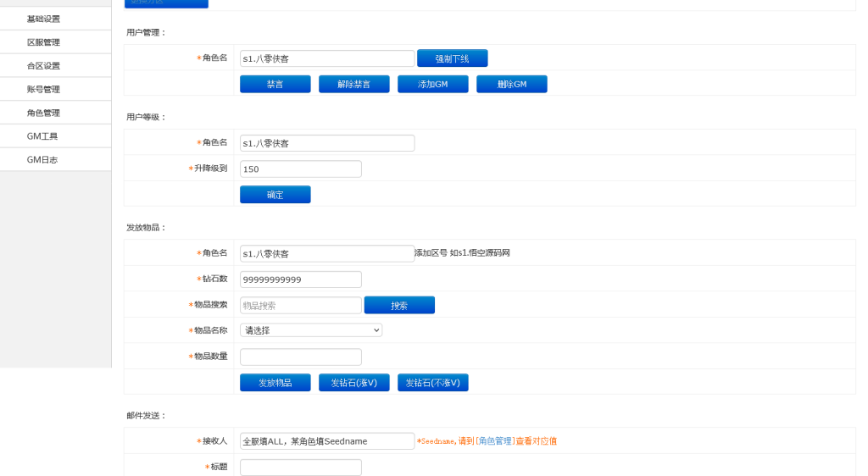Click the 搜索 item search button
868x476 pixels.
[x=399, y=305]
